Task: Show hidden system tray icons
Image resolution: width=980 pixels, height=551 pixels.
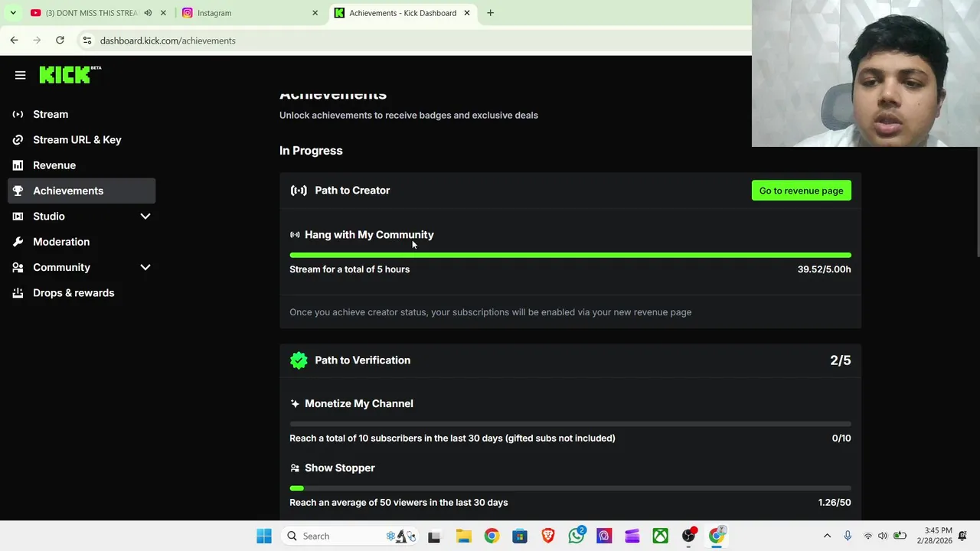Action: point(827,536)
